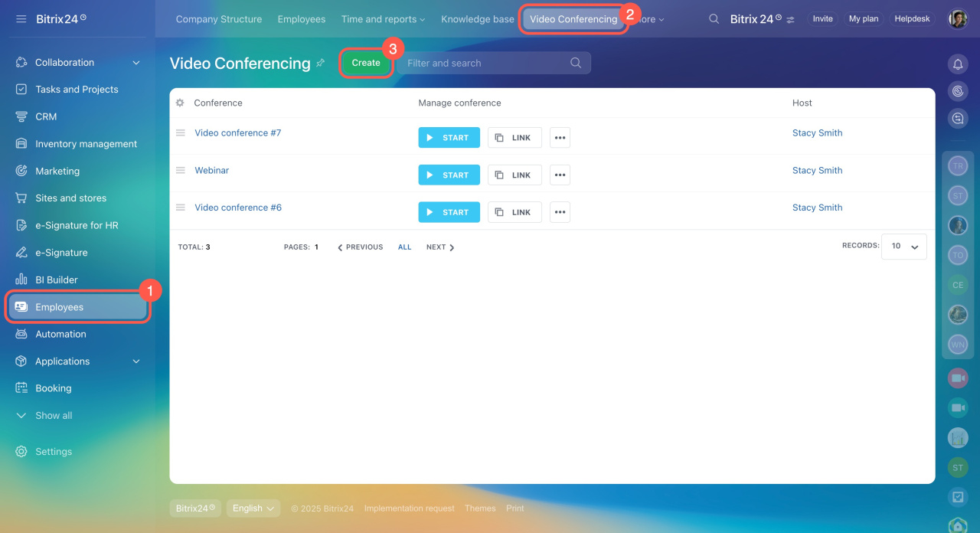The width and height of the screenshot is (980, 533).
Task: Click the filter search magnifier icon
Action: tap(576, 63)
